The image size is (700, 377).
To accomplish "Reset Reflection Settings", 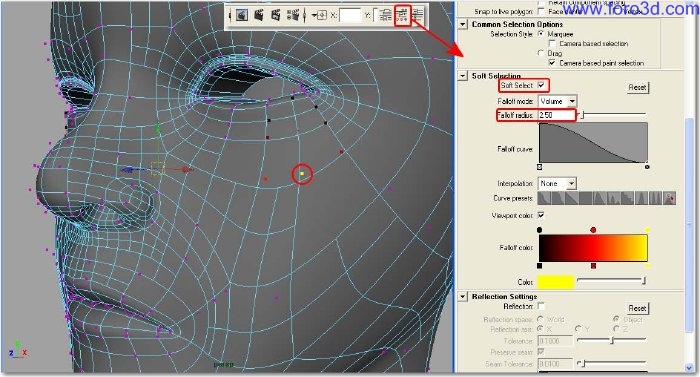I will (x=638, y=308).
